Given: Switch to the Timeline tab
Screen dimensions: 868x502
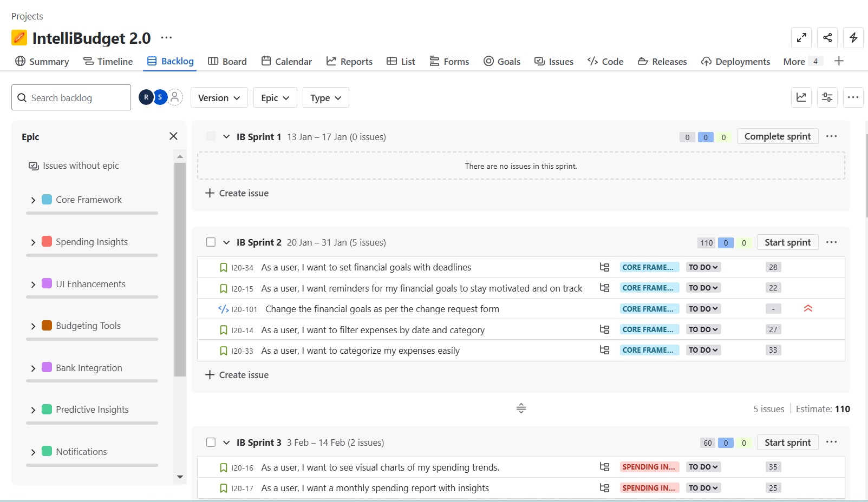Looking at the screenshot, I should pyautogui.click(x=108, y=61).
